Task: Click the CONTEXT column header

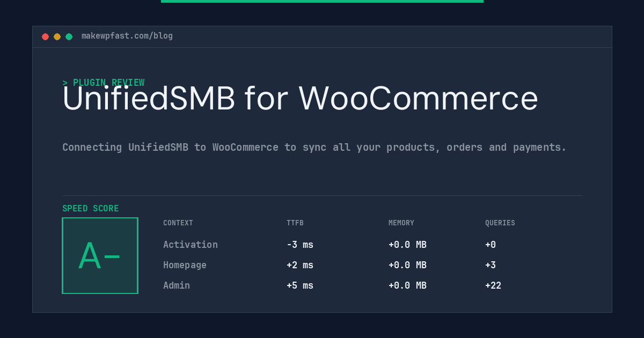Action: [178, 223]
